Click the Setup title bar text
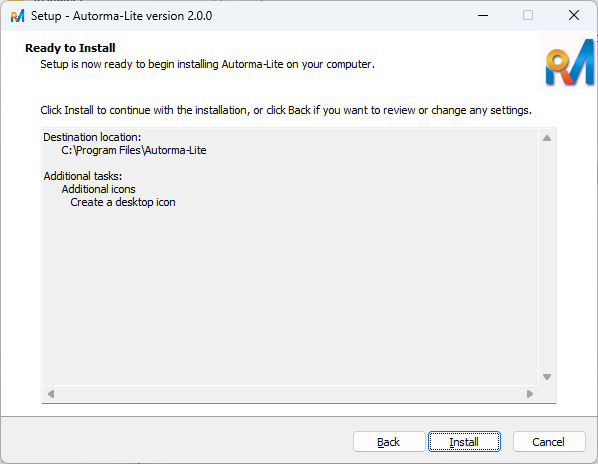 [121, 16]
